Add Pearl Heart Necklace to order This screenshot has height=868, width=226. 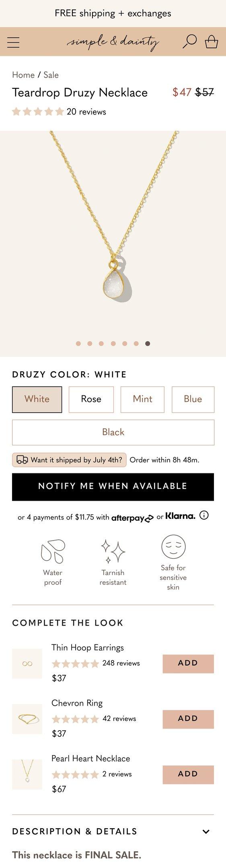(x=188, y=774)
